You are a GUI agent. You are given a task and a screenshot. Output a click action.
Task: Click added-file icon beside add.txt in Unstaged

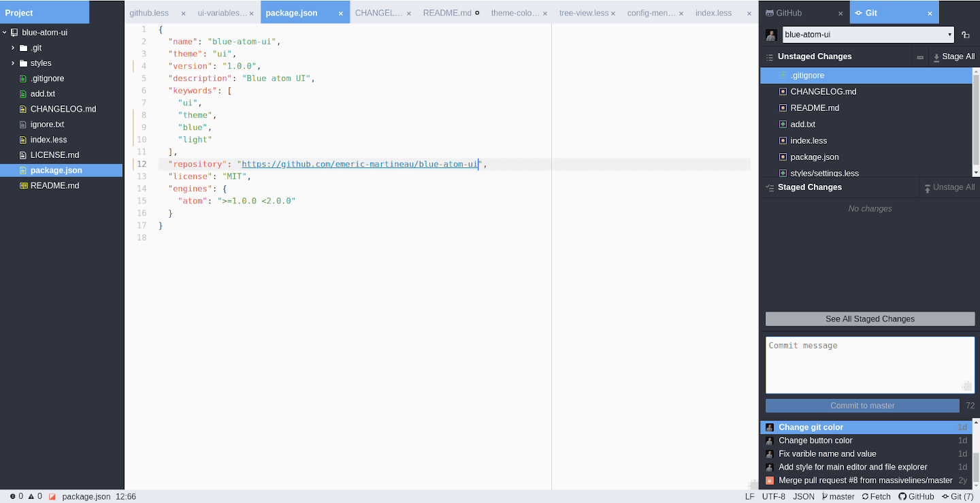pyautogui.click(x=783, y=125)
